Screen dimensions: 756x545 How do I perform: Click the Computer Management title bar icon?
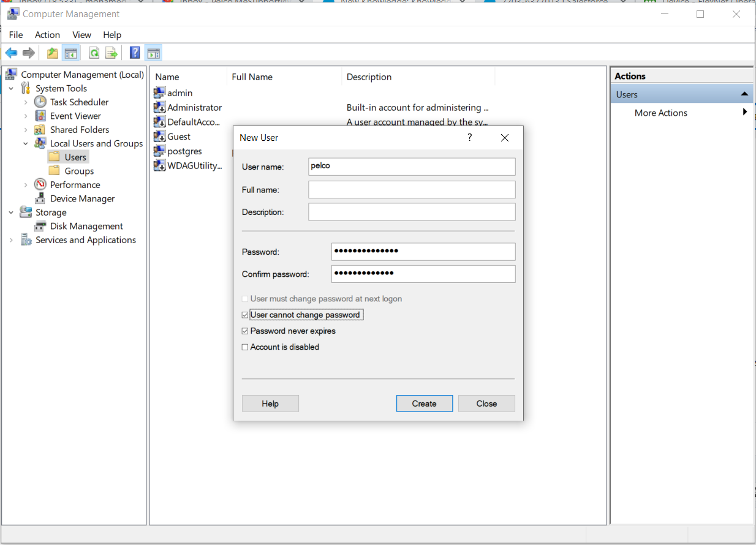(13, 13)
